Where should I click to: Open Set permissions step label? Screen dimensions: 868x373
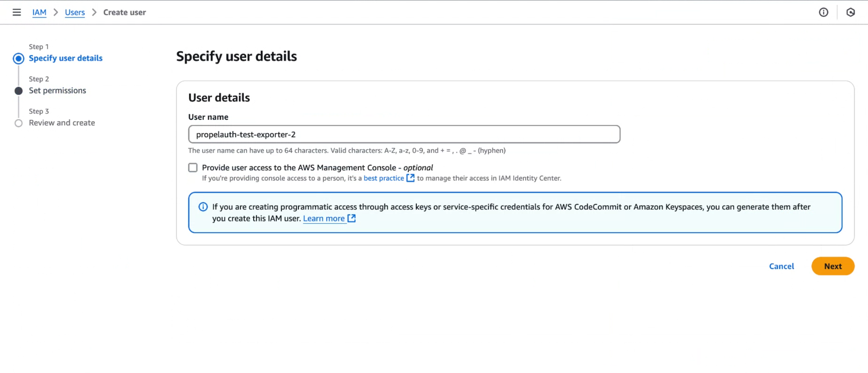coord(58,90)
